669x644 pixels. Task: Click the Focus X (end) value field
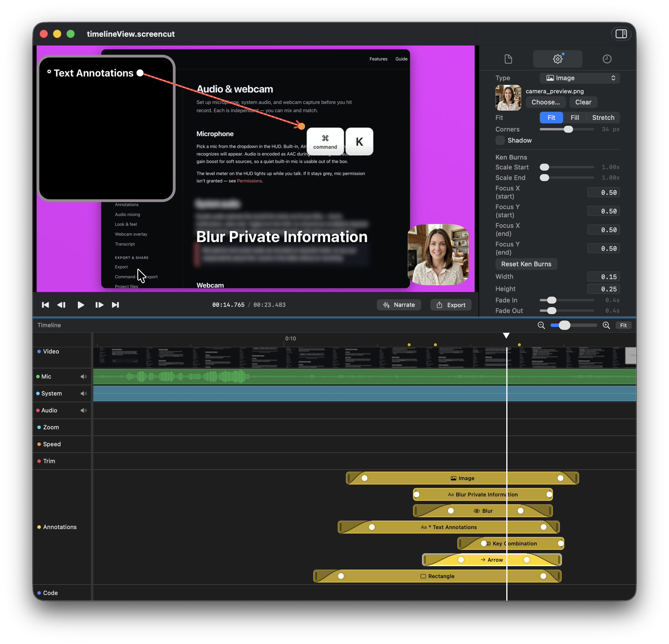(x=603, y=230)
